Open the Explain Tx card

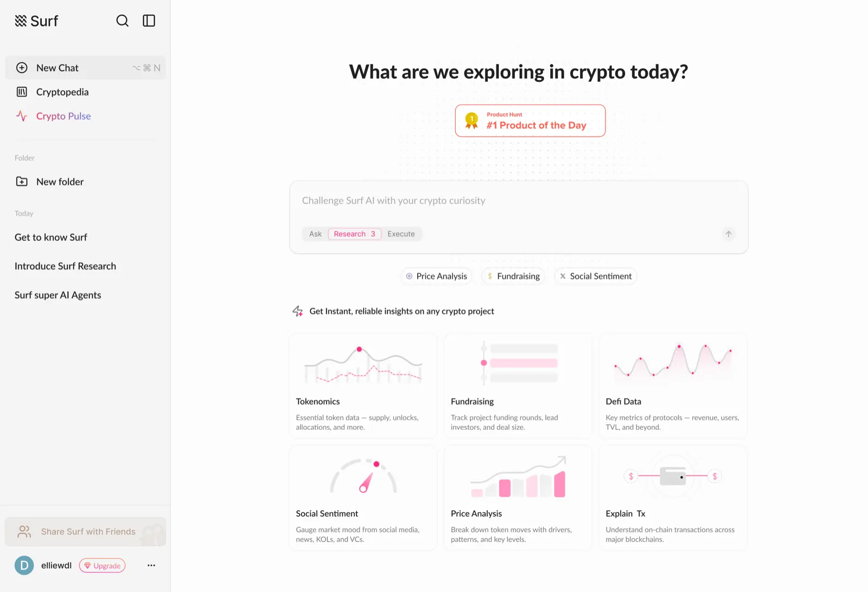pyautogui.click(x=673, y=498)
